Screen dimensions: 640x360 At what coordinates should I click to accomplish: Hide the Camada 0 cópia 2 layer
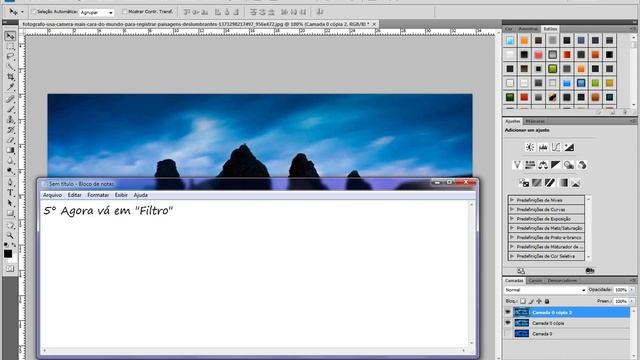pyautogui.click(x=508, y=312)
